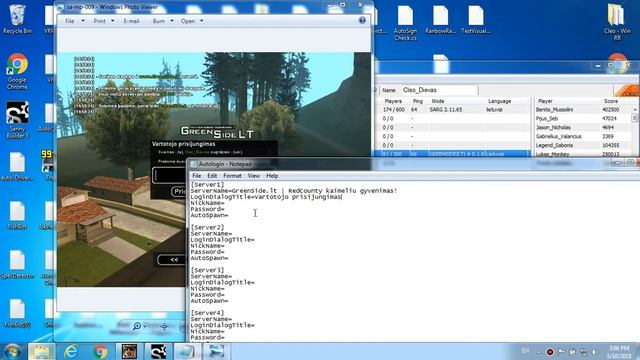
Task: Click the ServerName=Greenside.lt line in Notepad
Action: pos(293,191)
